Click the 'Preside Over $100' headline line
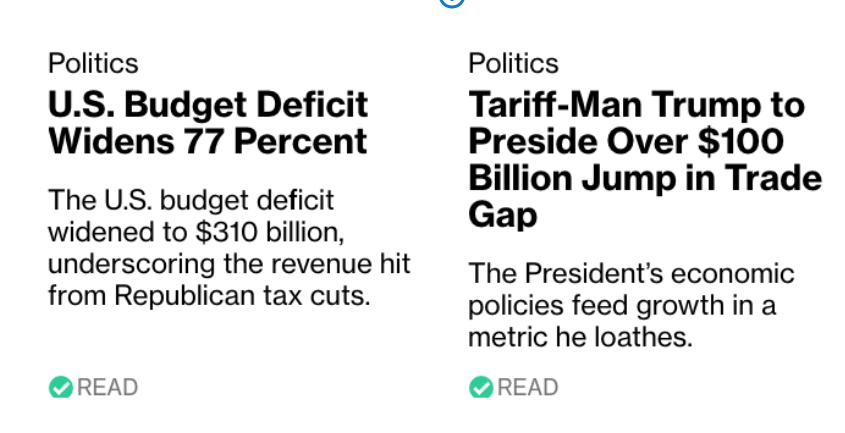845x433 pixels. pos(626,141)
